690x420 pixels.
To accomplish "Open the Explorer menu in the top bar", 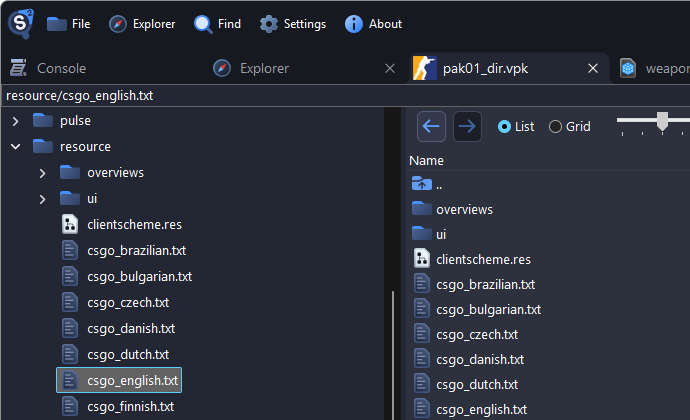I will tap(142, 24).
